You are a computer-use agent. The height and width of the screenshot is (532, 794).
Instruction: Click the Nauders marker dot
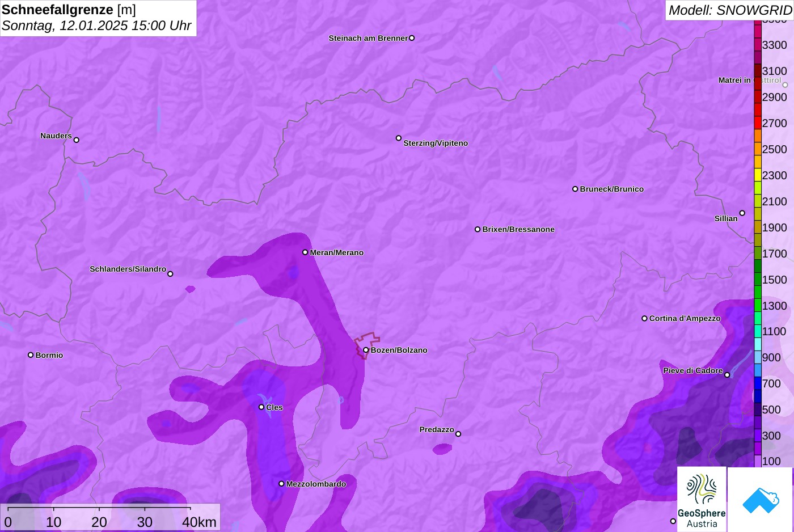click(x=77, y=140)
